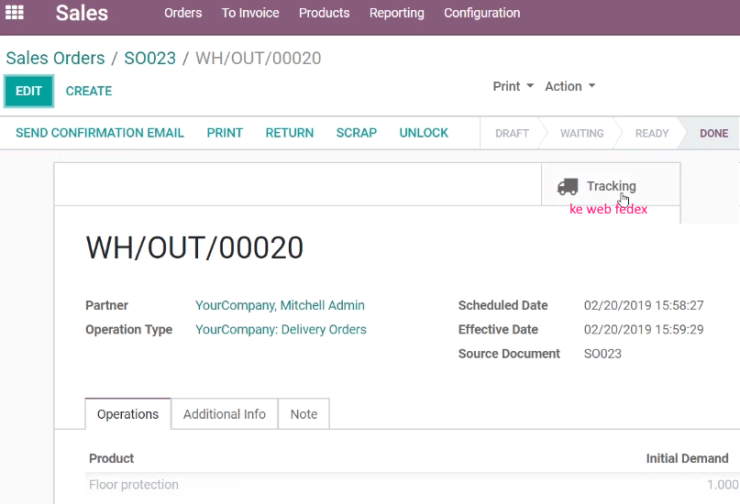Open SO023 breadcrumb link
Image resolution: width=740 pixels, height=504 pixels.
pyautogui.click(x=150, y=58)
